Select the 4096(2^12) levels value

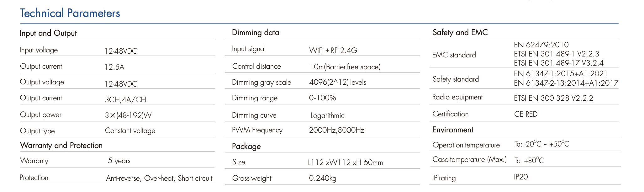[338, 83]
